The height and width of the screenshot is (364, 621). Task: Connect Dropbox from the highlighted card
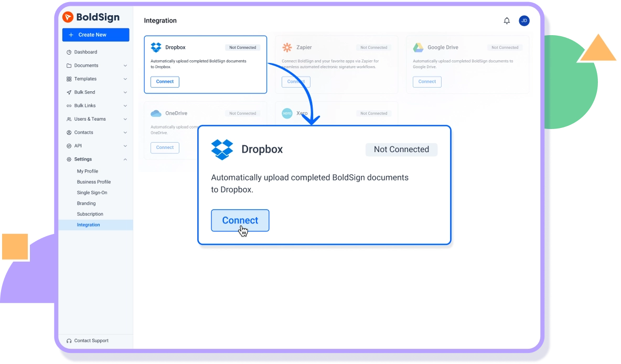tap(240, 220)
